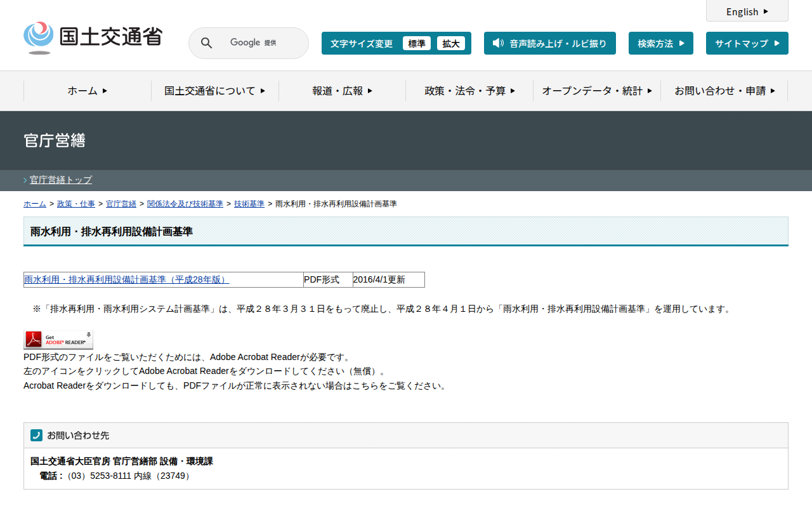Select 拡大 text size
The height and width of the screenshot is (508, 812).
(450, 43)
